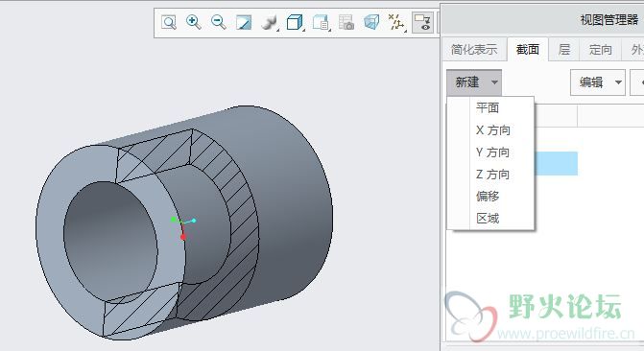Open the display style cube icon

[x=295, y=23]
